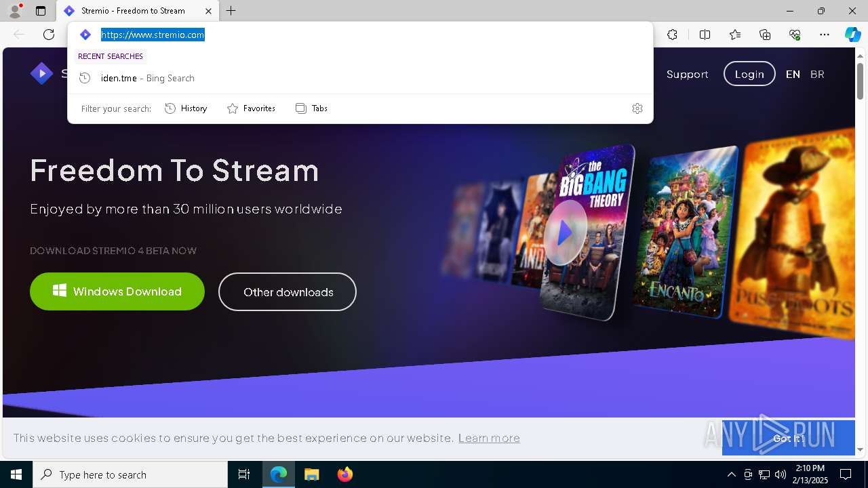
Task: Toggle Split screen view
Action: point(705,35)
